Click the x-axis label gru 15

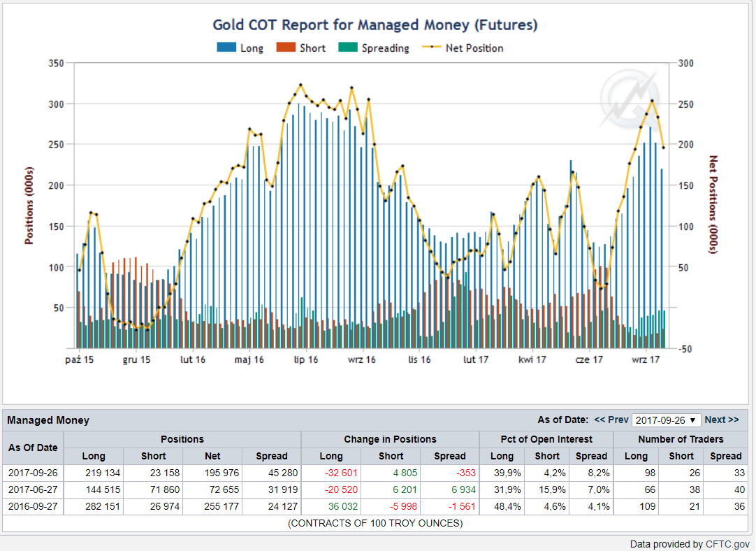click(136, 360)
